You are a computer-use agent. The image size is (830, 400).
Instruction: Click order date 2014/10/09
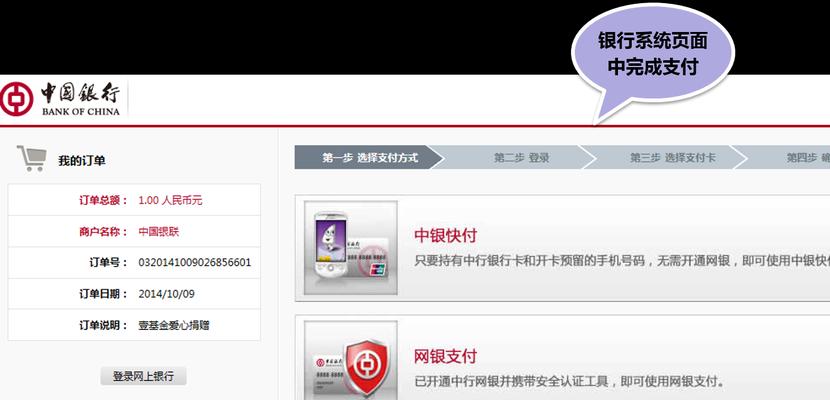pyautogui.click(x=166, y=294)
